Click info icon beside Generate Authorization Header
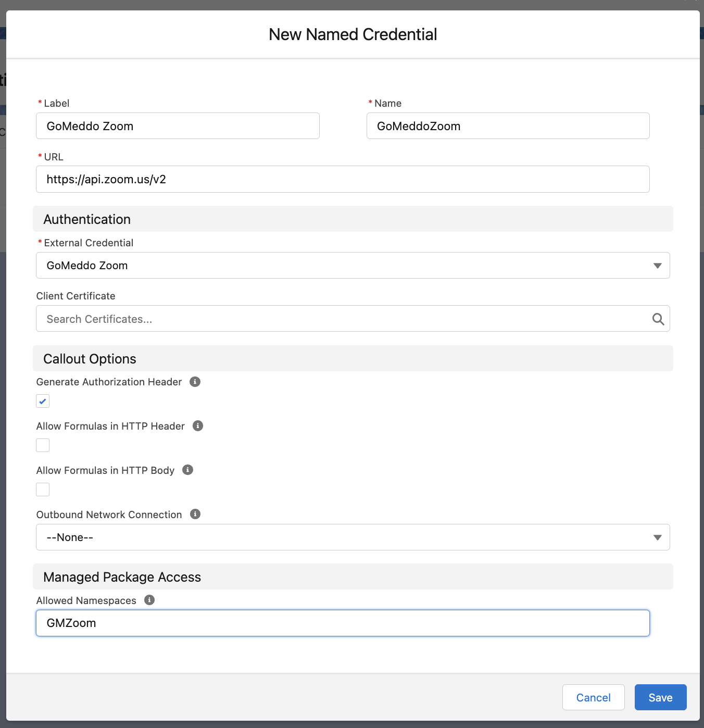Image resolution: width=704 pixels, height=728 pixels. 195,382
